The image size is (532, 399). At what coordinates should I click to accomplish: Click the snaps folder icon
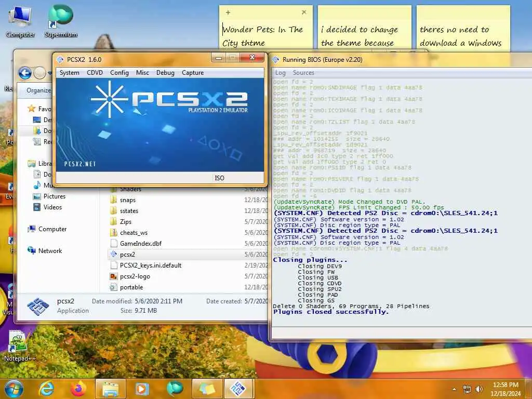pos(114,200)
